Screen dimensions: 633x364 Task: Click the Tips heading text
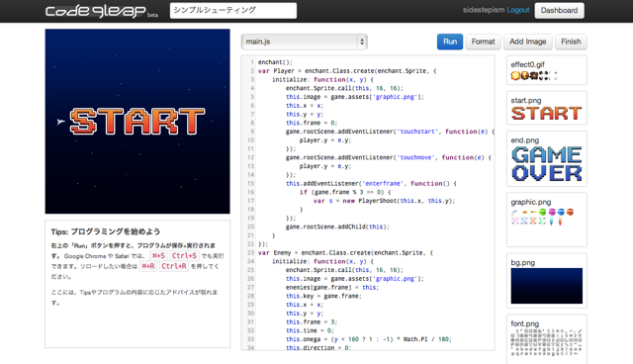[106, 231]
